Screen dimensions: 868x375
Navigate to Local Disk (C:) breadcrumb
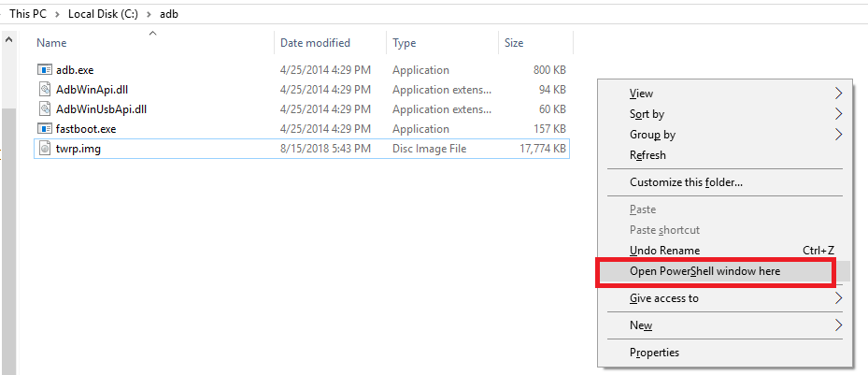coord(103,14)
